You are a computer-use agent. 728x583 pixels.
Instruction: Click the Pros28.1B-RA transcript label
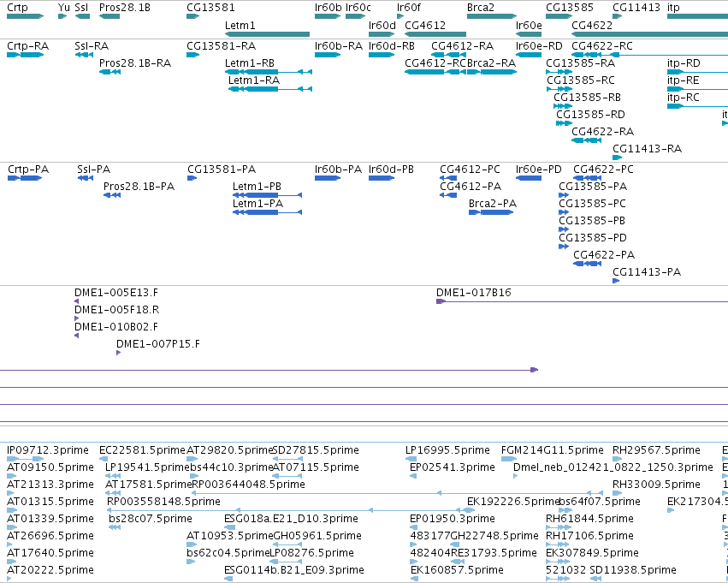(135, 62)
